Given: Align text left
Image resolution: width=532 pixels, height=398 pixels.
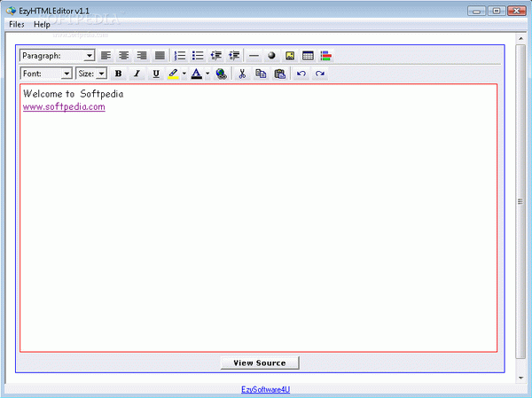Looking at the screenshot, I should [106, 56].
